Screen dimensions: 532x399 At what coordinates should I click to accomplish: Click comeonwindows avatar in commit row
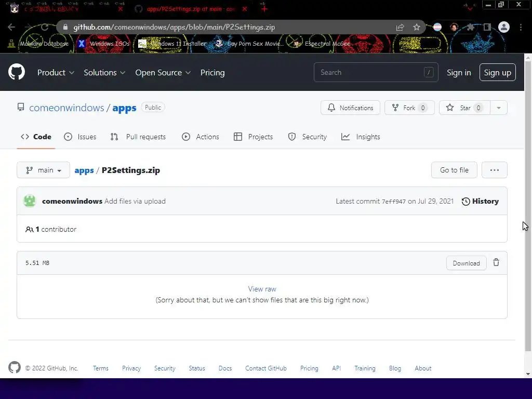[x=30, y=201]
